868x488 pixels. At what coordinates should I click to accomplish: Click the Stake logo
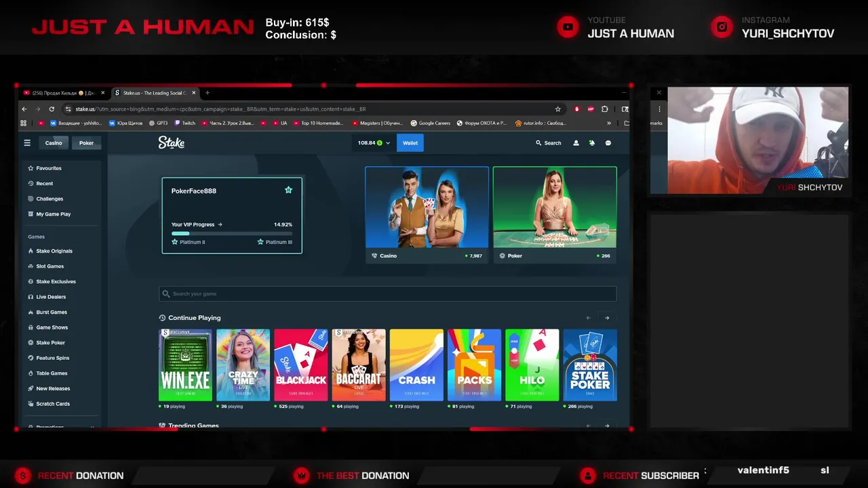tap(172, 143)
